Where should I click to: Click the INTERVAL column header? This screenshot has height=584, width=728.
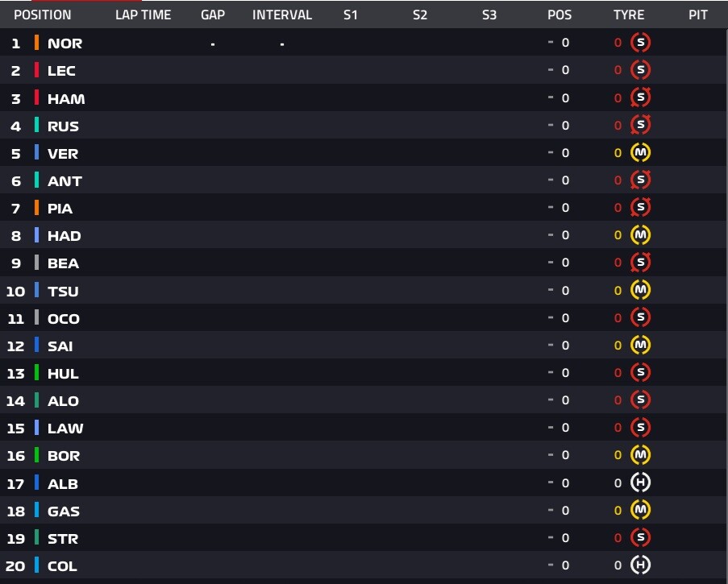tap(282, 14)
